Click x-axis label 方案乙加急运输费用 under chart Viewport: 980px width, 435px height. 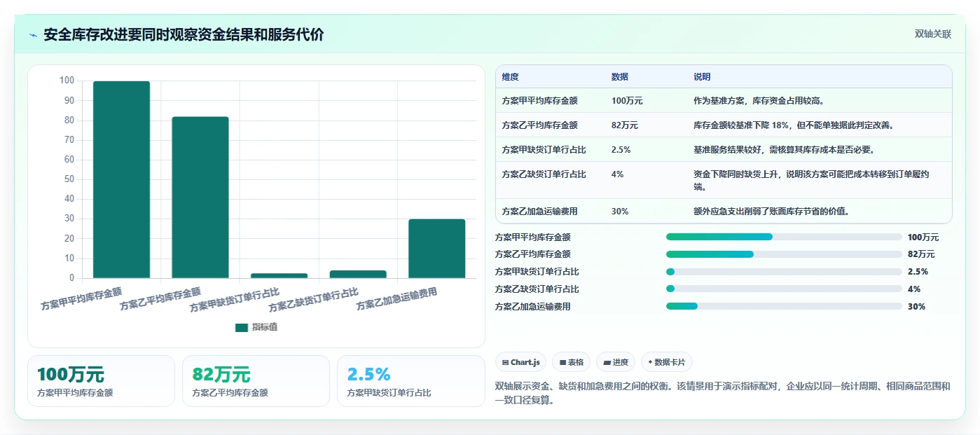click(396, 300)
